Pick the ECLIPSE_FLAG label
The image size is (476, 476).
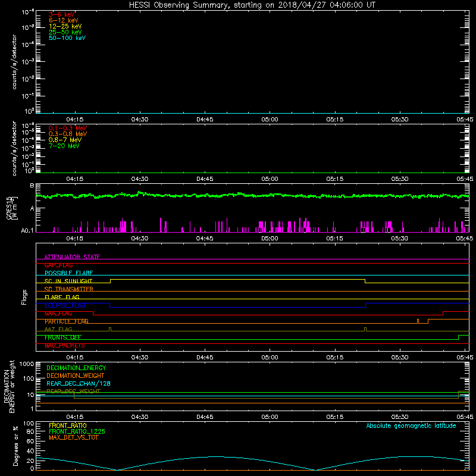click(x=65, y=305)
